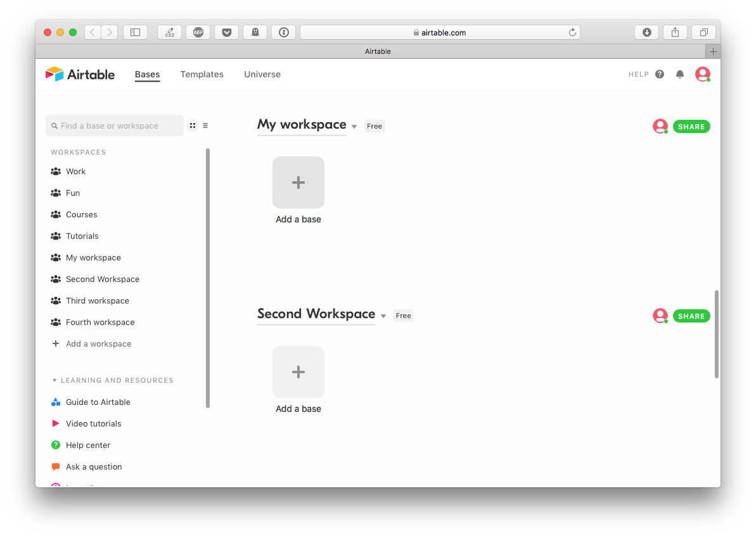
Task: Click Add a base in My workspace
Action: [x=298, y=183]
